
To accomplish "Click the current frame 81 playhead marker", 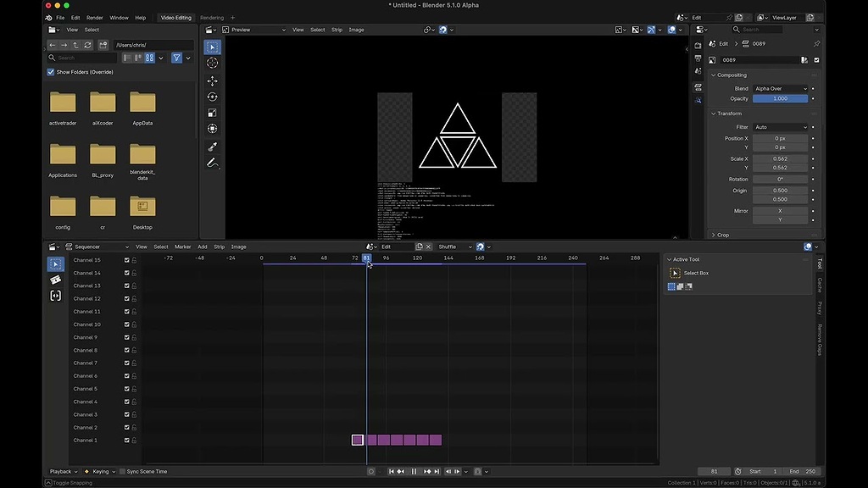I will (366, 258).
